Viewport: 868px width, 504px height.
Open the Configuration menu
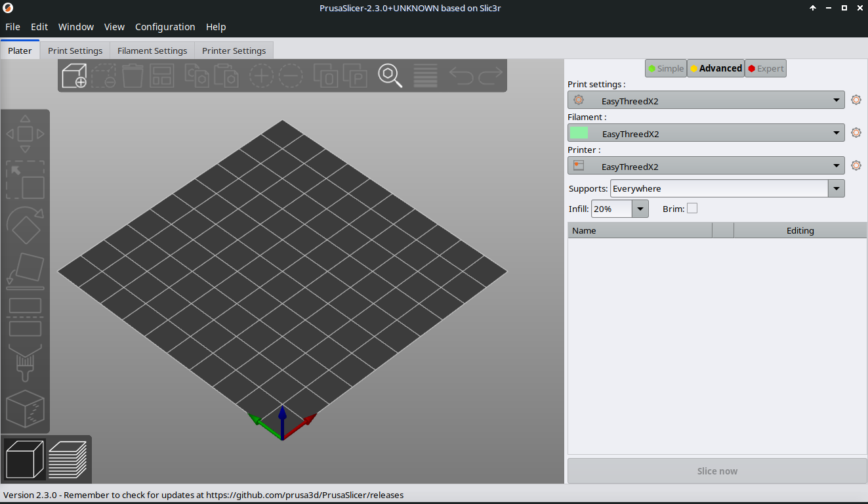tap(165, 27)
